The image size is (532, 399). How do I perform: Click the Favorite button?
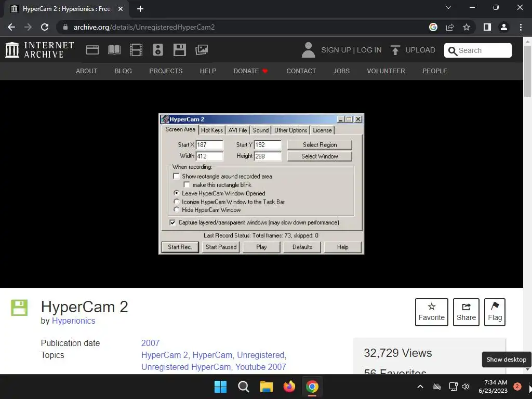(432, 312)
